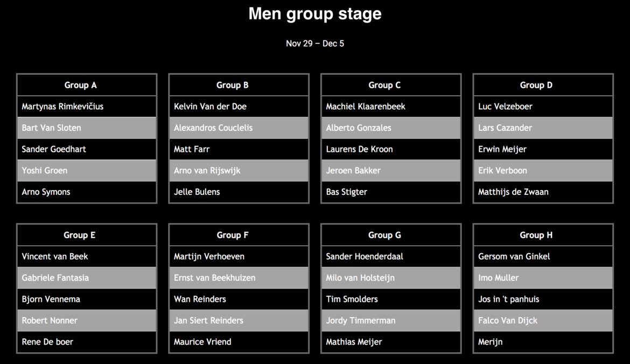The width and height of the screenshot is (630, 364).
Task: Select player Martynas Rimkevičius
Action: click(x=62, y=107)
